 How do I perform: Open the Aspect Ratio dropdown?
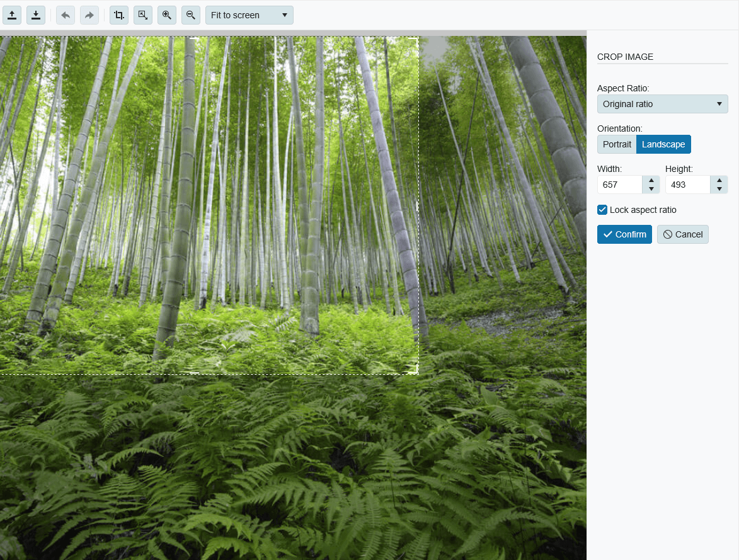662,104
